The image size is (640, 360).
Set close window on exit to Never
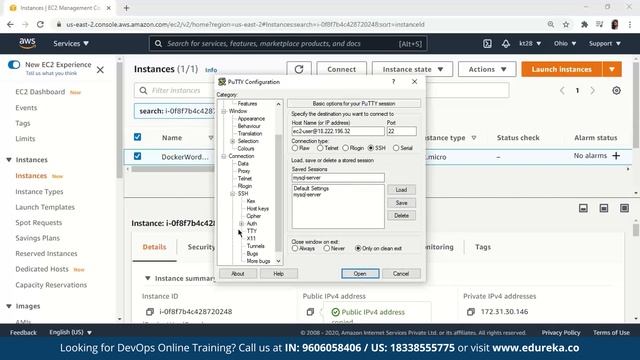coord(327,248)
